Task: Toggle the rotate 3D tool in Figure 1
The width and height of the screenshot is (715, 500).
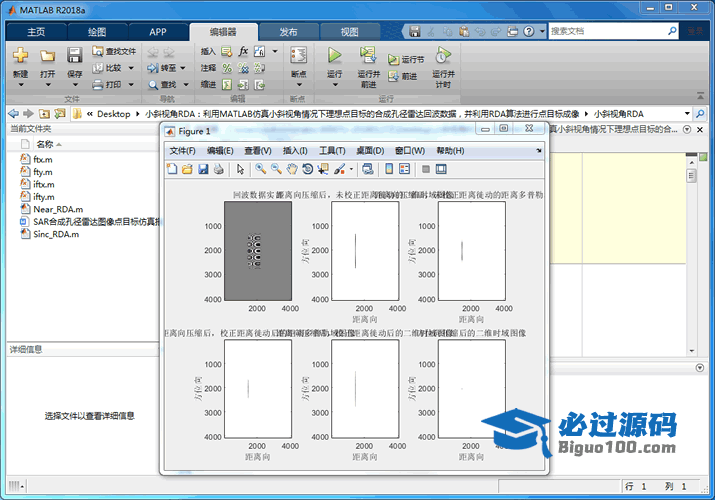Action: (x=308, y=169)
